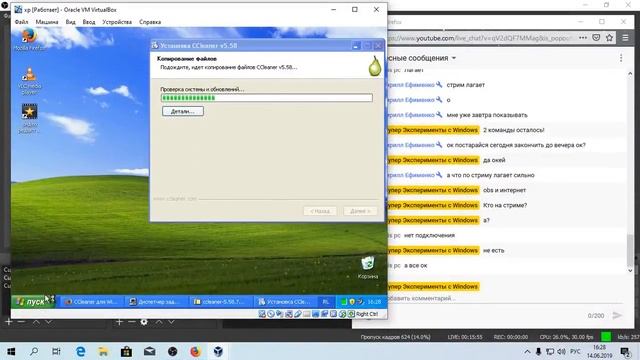640x360 pixels.
Task: Open the Recycle Bin on XP desktop
Action: tap(367, 267)
